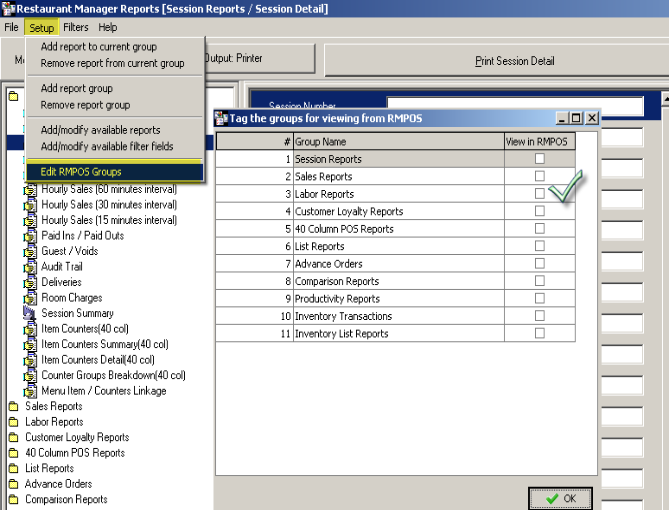Click the top folder icon in report tree
This screenshot has width=669, height=510.
pyautogui.click(x=14, y=96)
